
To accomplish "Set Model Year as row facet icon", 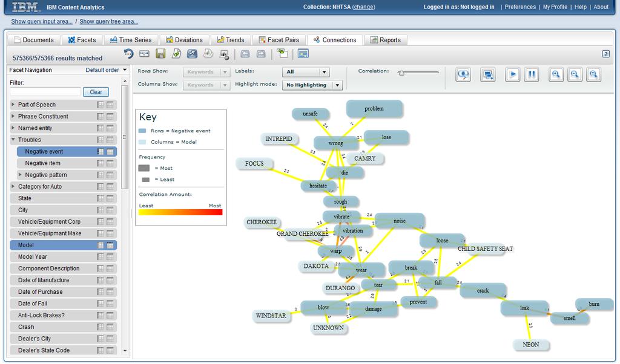I will point(101,256).
